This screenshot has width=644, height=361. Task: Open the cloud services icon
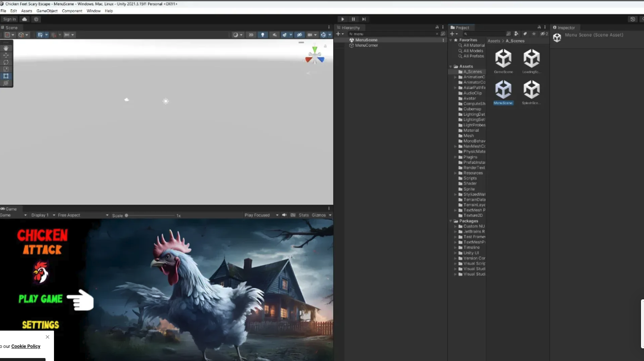[x=24, y=19]
